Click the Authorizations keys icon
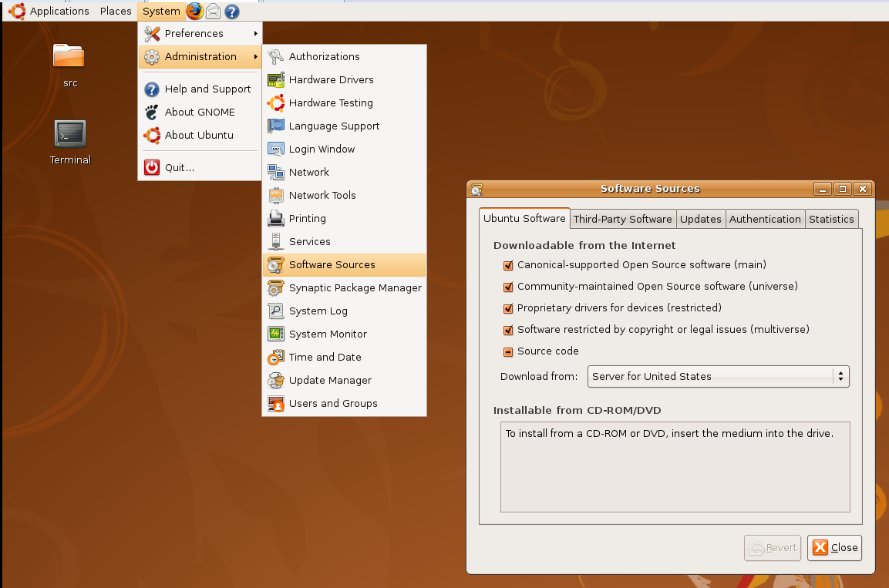Image resolution: width=889 pixels, height=588 pixels. [275, 57]
